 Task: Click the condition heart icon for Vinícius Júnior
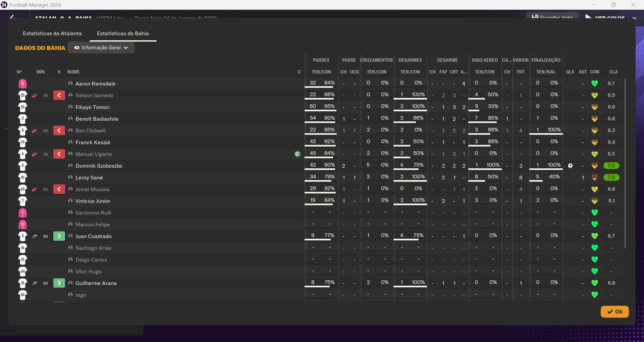pyautogui.click(x=595, y=201)
